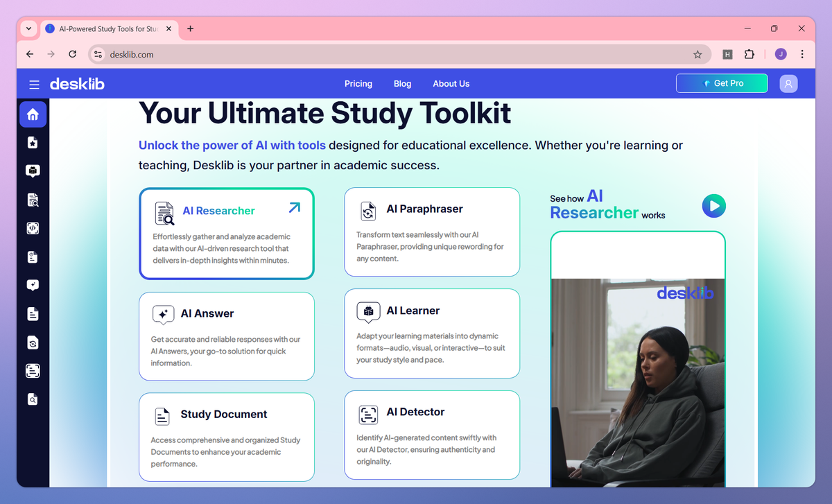Click the AI Learner robot icon on its card

coord(368,311)
